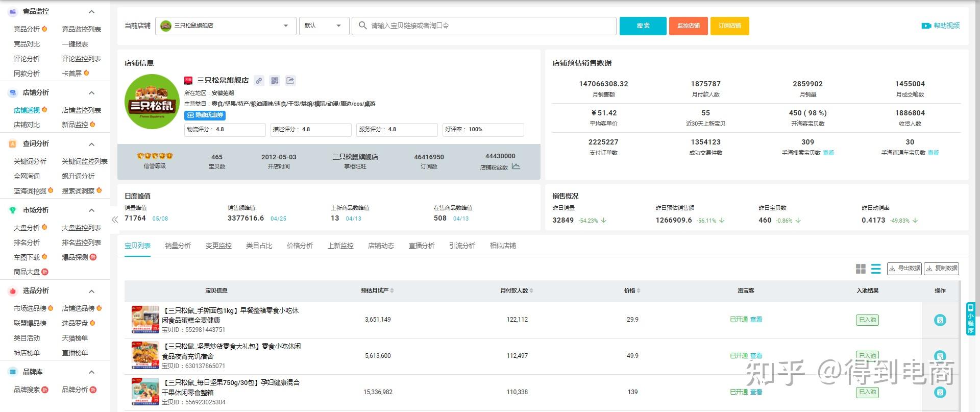Image resolution: width=980 pixels, height=412 pixels.
Task: Click the 店铺分析 section icon
Action: coord(13,92)
